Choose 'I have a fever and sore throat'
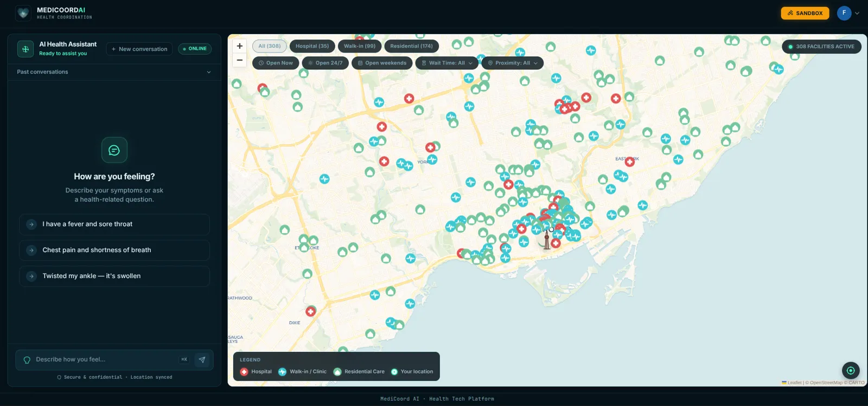868x406 pixels. click(114, 224)
